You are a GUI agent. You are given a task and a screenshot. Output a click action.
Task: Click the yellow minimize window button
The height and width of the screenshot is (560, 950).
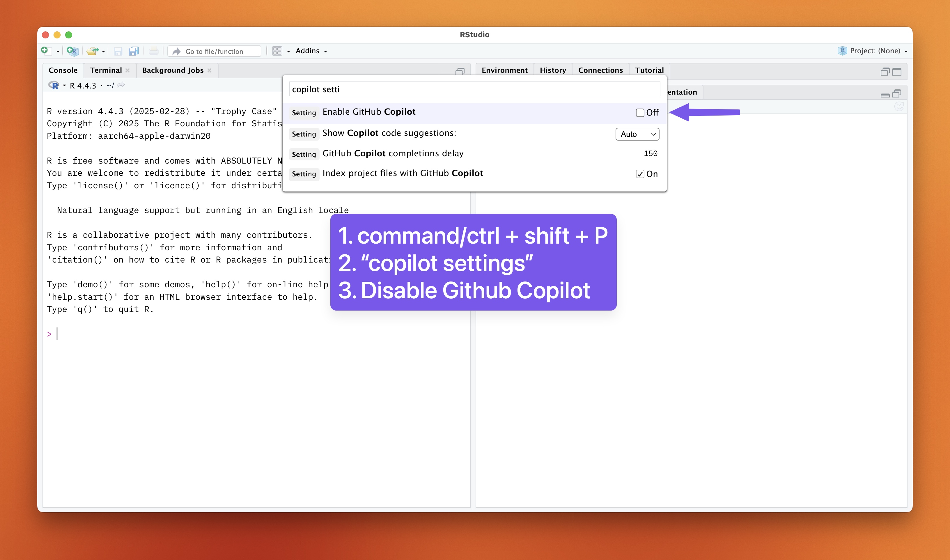[x=57, y=35]
